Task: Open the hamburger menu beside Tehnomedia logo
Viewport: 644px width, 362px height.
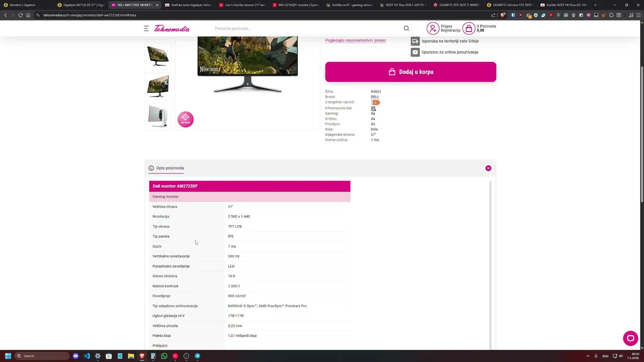Action: coord(146,29)
